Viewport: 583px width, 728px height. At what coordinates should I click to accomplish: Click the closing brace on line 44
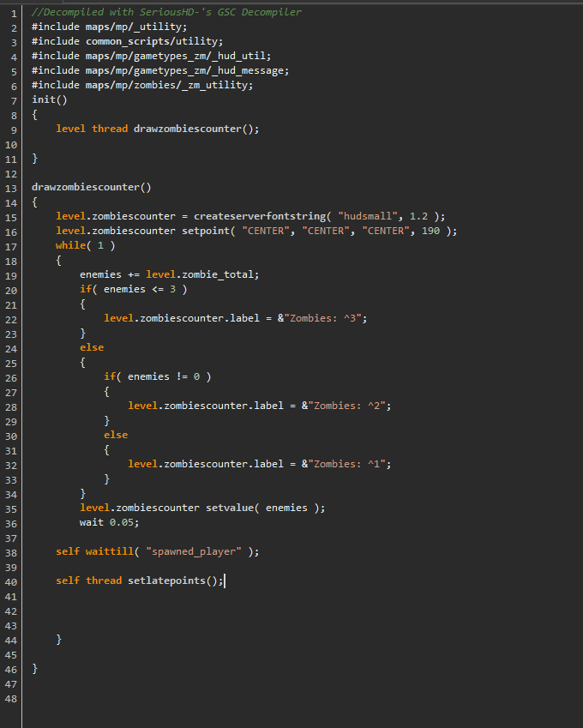click(58, 640)
